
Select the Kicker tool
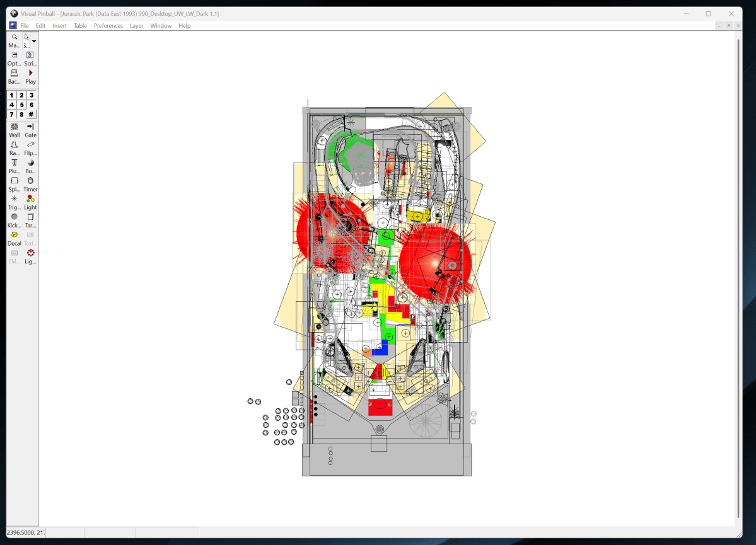[x=14, y=221]
